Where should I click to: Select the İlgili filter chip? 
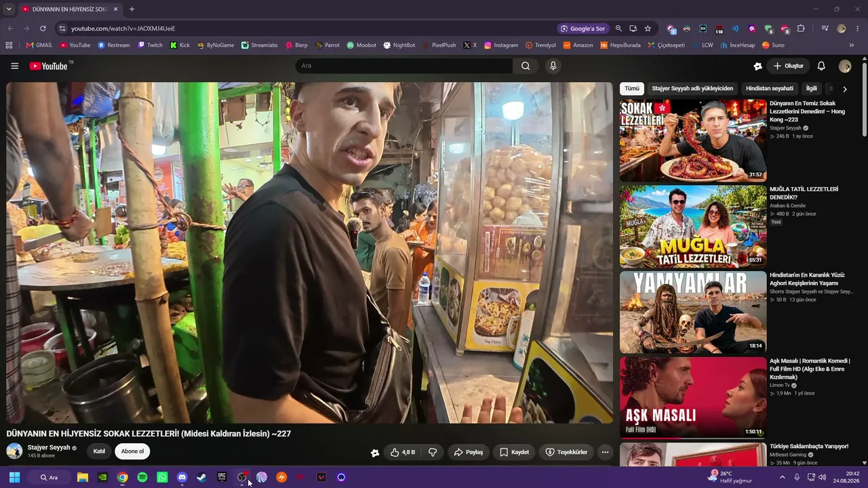click(812, 89)
